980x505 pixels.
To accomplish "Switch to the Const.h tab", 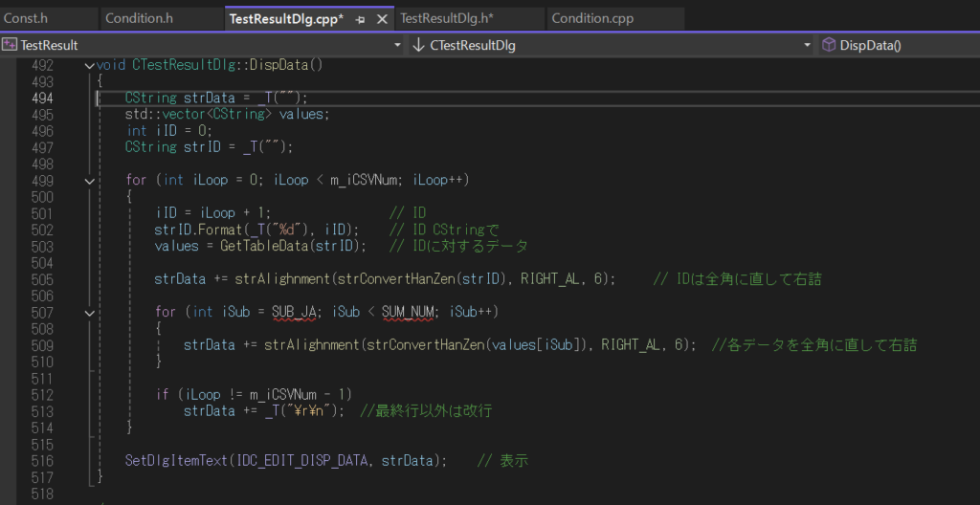I will coord(26,19).
